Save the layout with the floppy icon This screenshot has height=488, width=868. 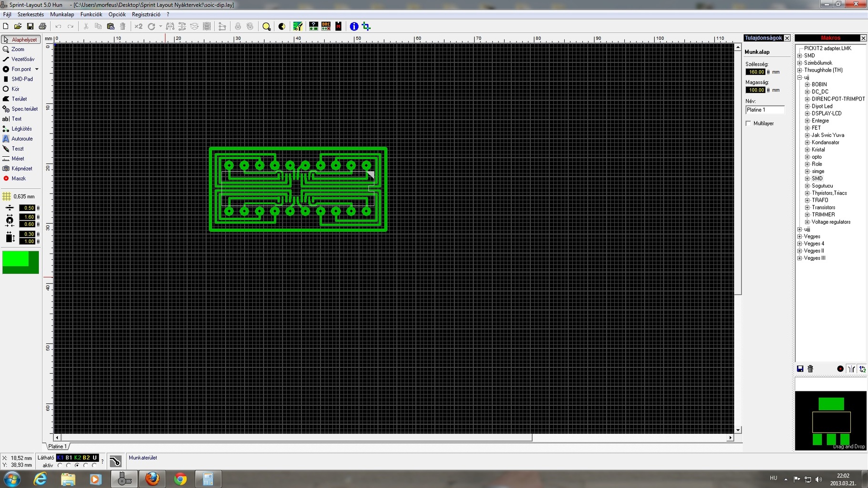pos(30,27)
